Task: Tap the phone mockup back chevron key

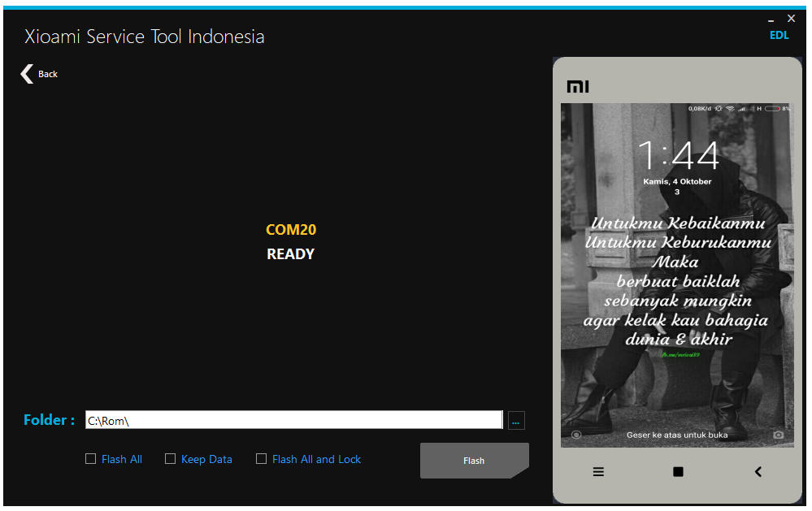Action: point(758,472)
